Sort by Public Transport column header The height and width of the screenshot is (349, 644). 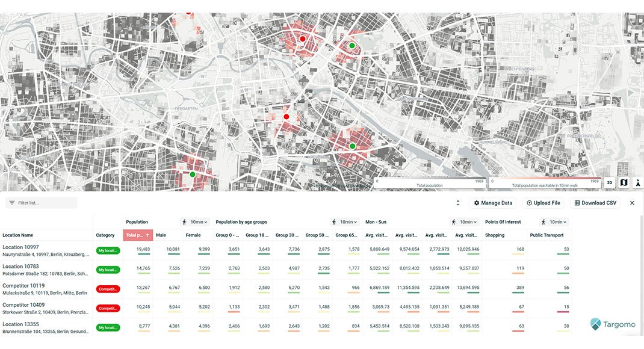click(546, 235)
